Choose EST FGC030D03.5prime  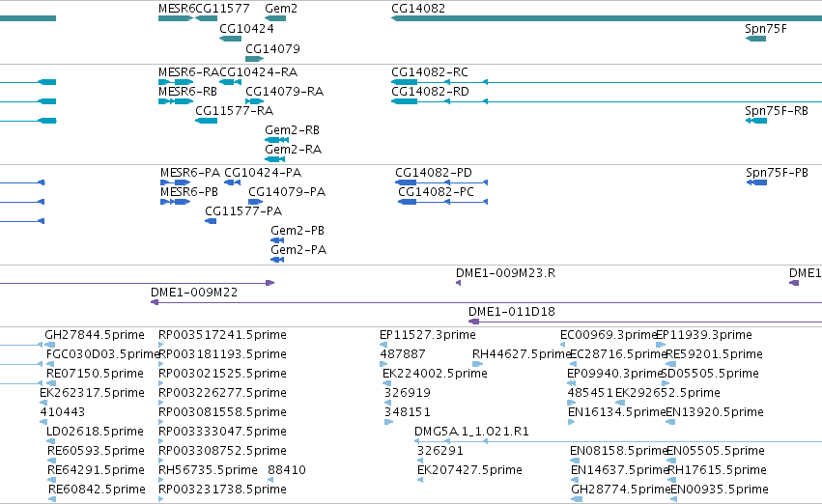coord(102,354)
